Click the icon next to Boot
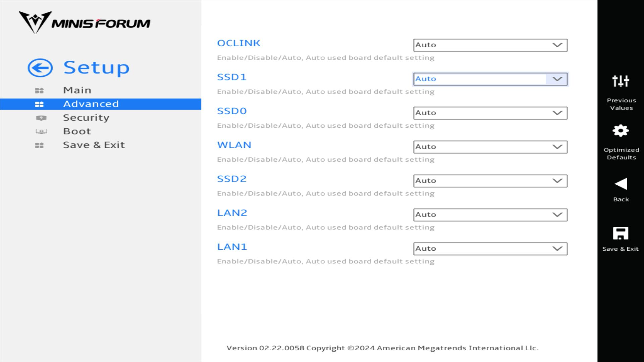Image resolution: width=644 pixels, height=362 pixels. coord(41,131)
